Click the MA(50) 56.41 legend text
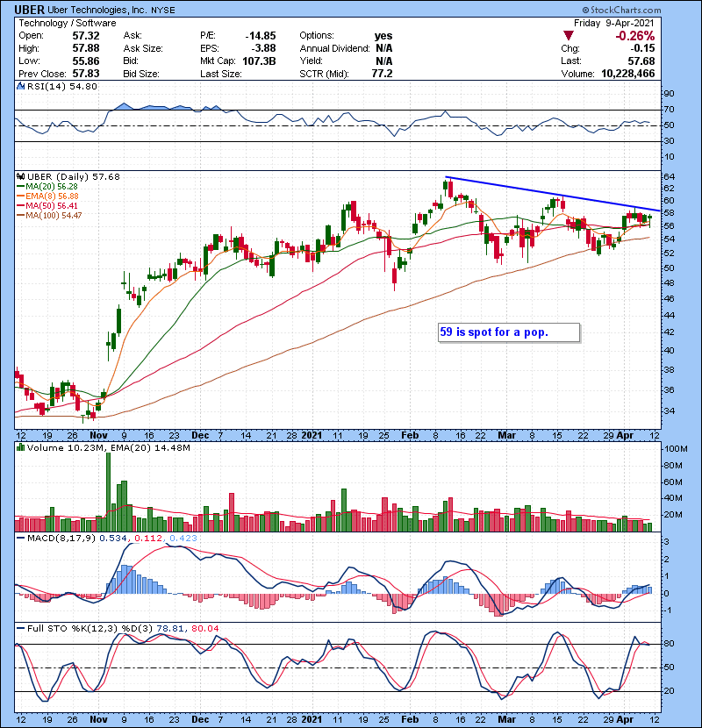 pyautogui.click(x=52, y=206)
